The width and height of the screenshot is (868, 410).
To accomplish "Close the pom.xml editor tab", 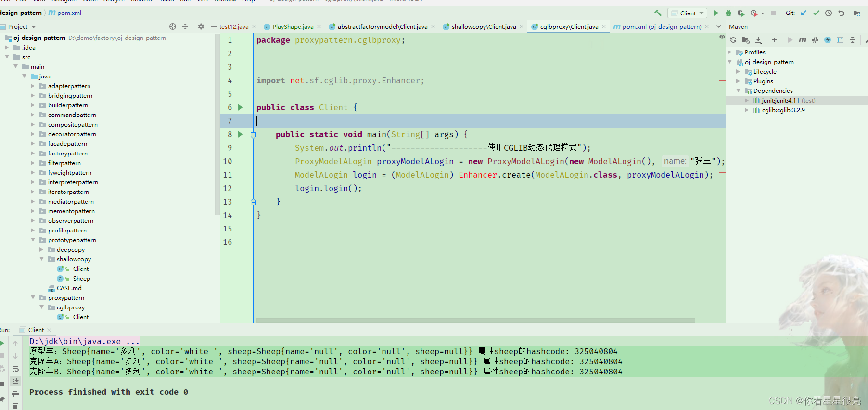I will click(707, 26).
